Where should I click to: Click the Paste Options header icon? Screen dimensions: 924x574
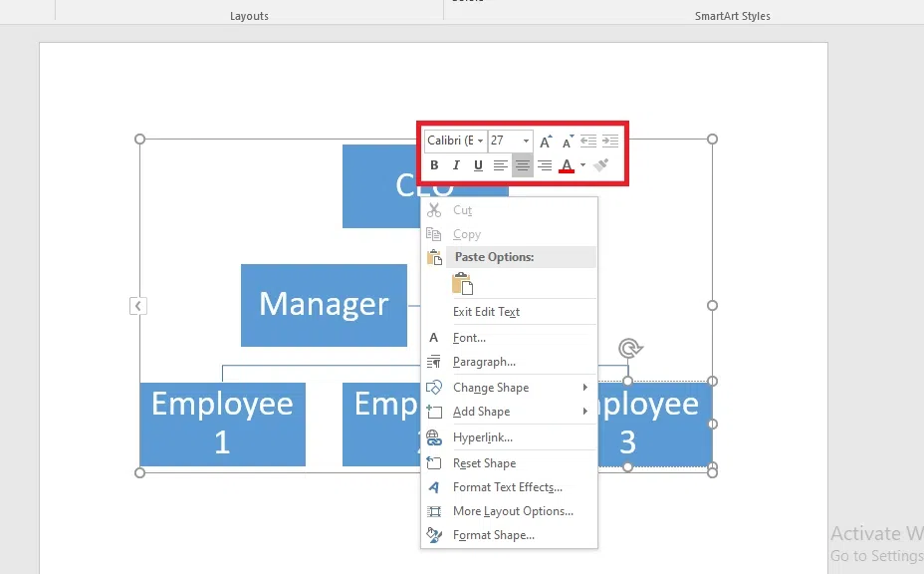[x=434, y=257]
